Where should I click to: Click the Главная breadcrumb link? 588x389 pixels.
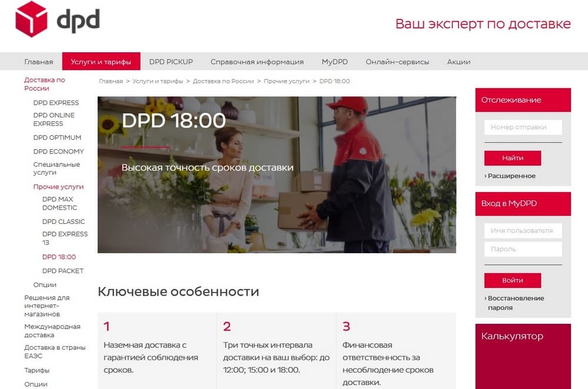coord(111,81)
